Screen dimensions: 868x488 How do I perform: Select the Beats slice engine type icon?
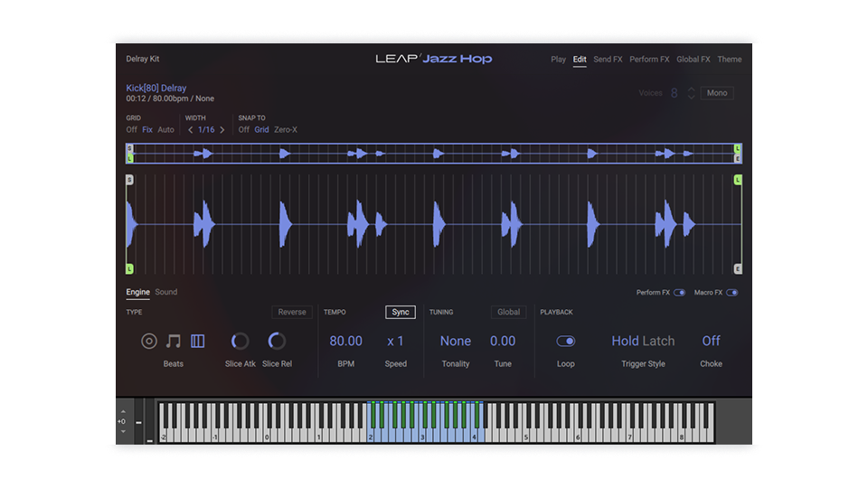pyautogui.click(x=198, y=341)
